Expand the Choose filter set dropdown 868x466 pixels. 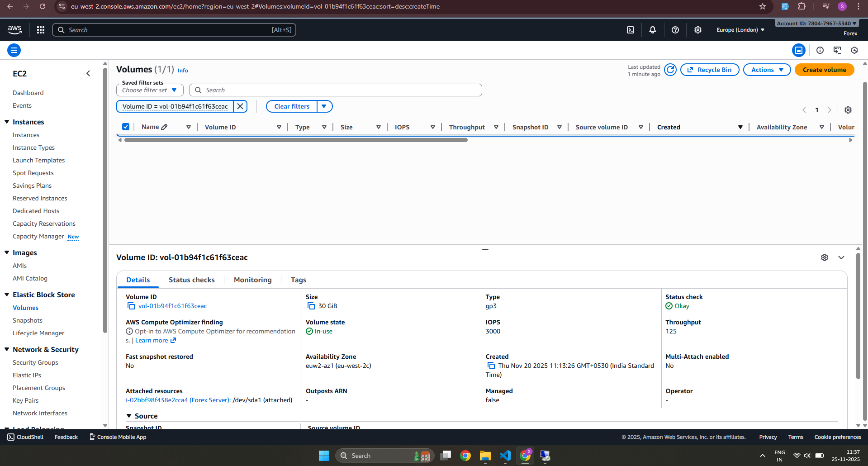click(150, 90)
